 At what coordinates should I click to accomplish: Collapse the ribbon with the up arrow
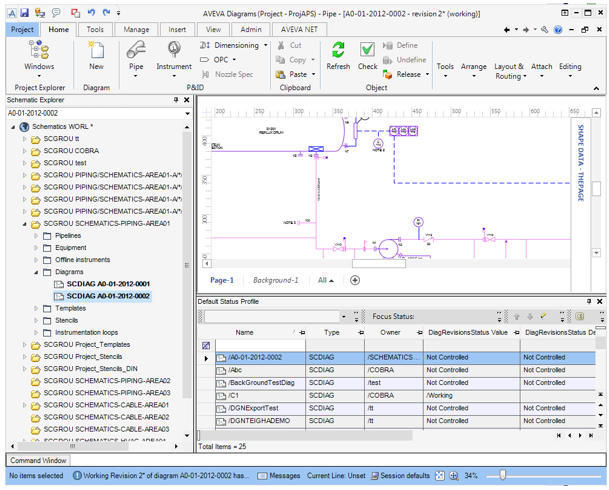[596, 89]
